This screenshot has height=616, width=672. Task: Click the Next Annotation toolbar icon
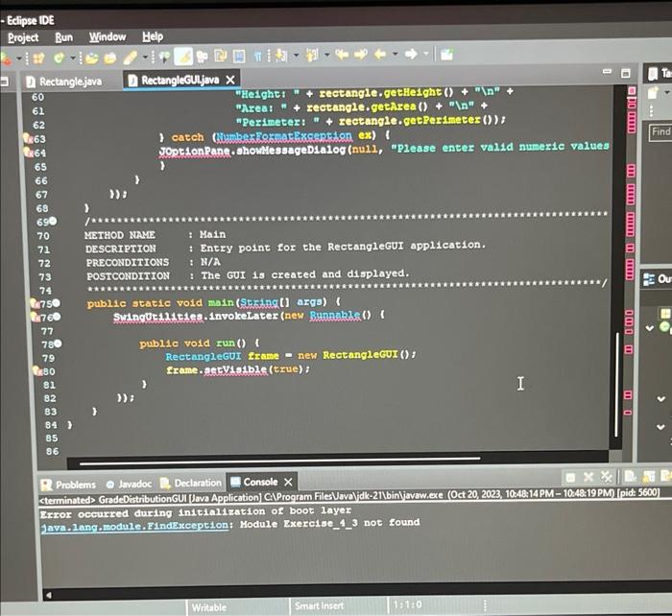coord(280,56)
